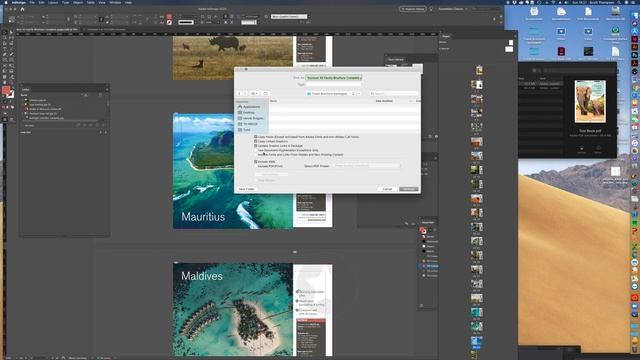Screen dimensions: 640x360
Task: Select the Zoom tool in the toolbox
Action: coord(11,82)
